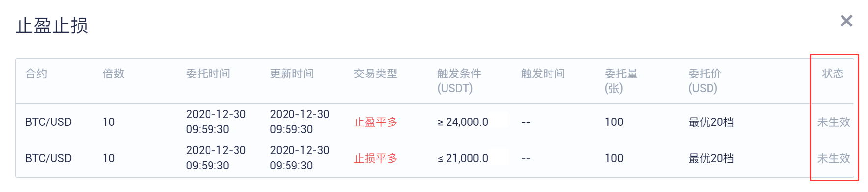Click the 更新时间 column header

[292, 73]
